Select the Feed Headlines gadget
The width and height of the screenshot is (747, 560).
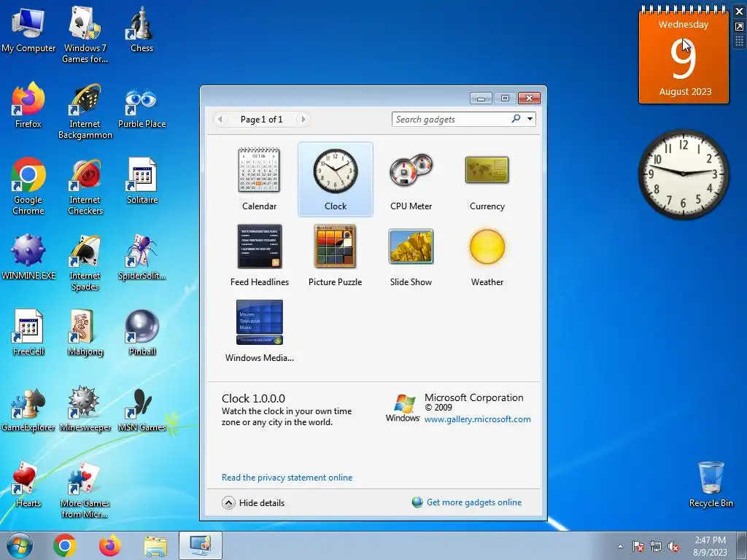point(259,255)
